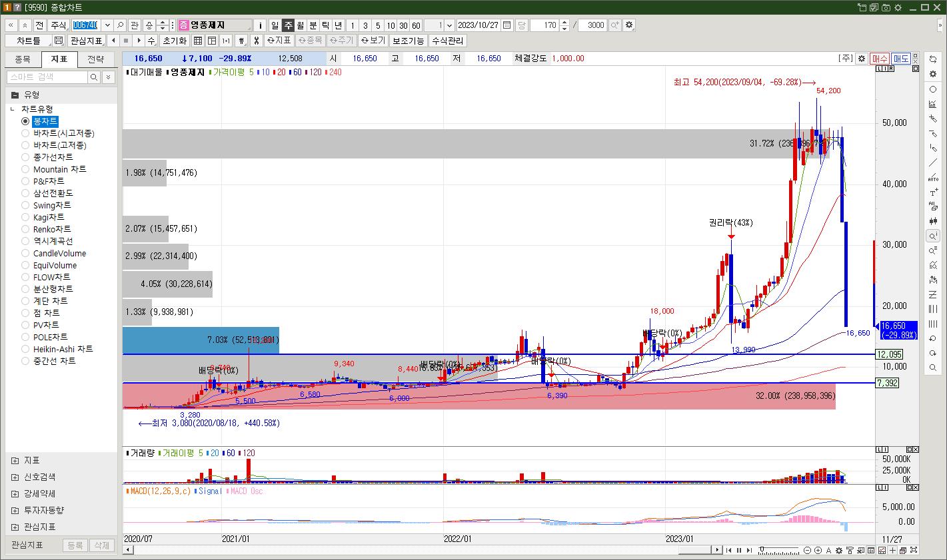Select the trend line drawing tool

[x=933, y=162]
